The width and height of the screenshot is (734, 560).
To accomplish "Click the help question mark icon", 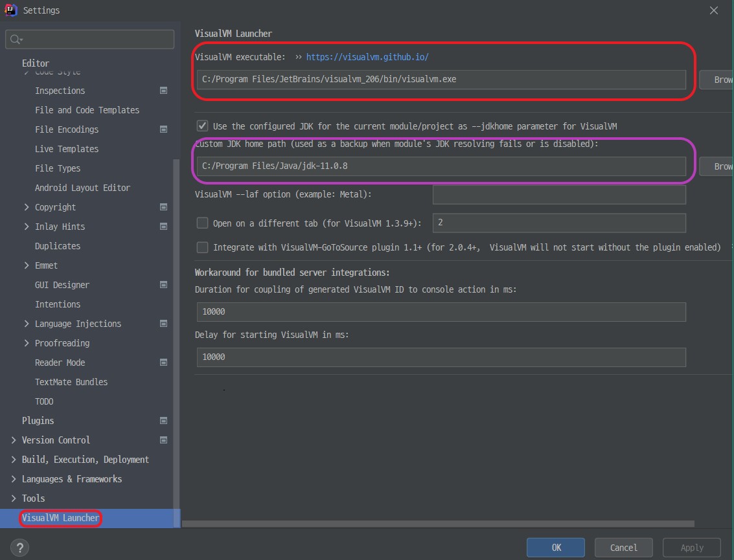I will tap(19, 547).
